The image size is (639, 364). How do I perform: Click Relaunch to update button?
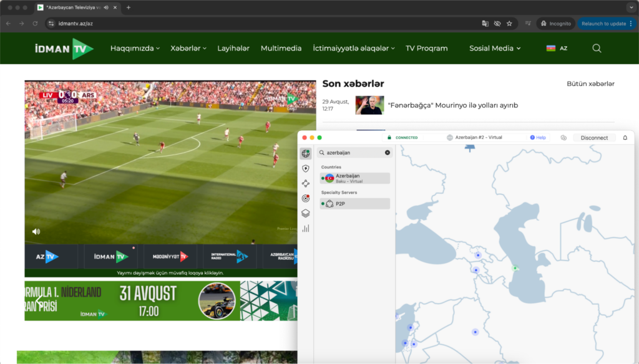pos(603,24)
